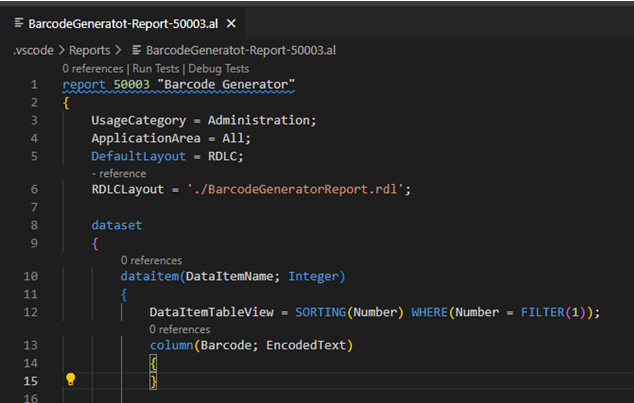This screenshot has height=403, width=634.
Task: Click '0 references' code lens above column line
Action: [180, 329]
